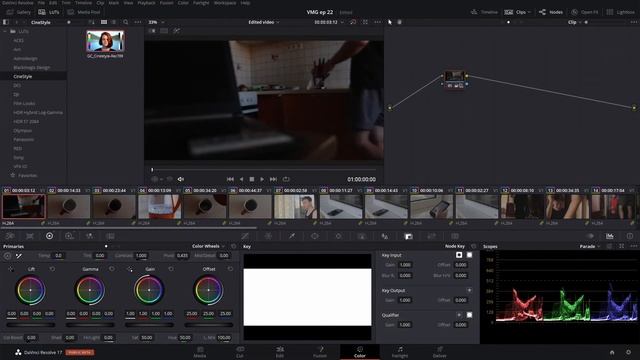Open the File menu
The width and height of the screenshot is (640, 360).
[41, 3]
